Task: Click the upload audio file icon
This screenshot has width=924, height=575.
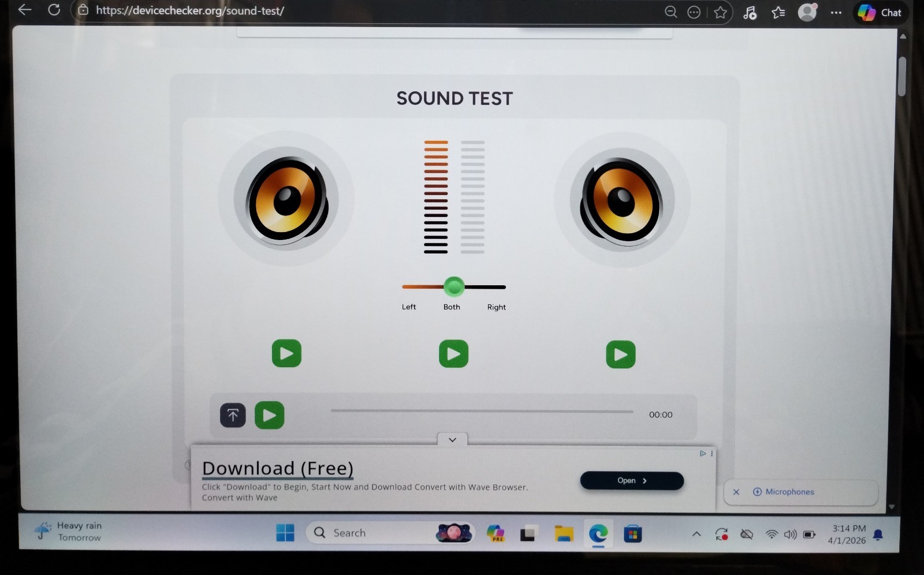Action: (x=233, y=415)
